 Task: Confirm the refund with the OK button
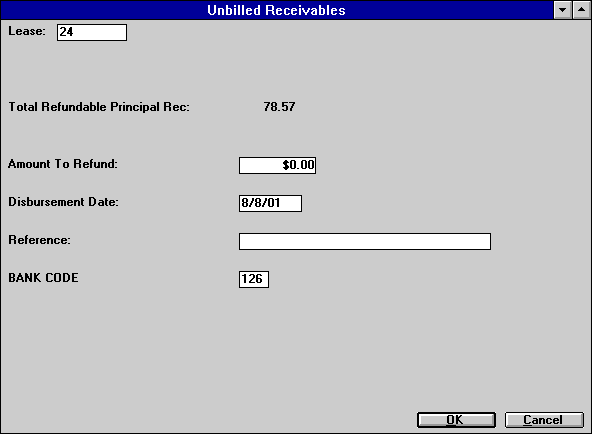pyautogui.click(x=456, y=420)
